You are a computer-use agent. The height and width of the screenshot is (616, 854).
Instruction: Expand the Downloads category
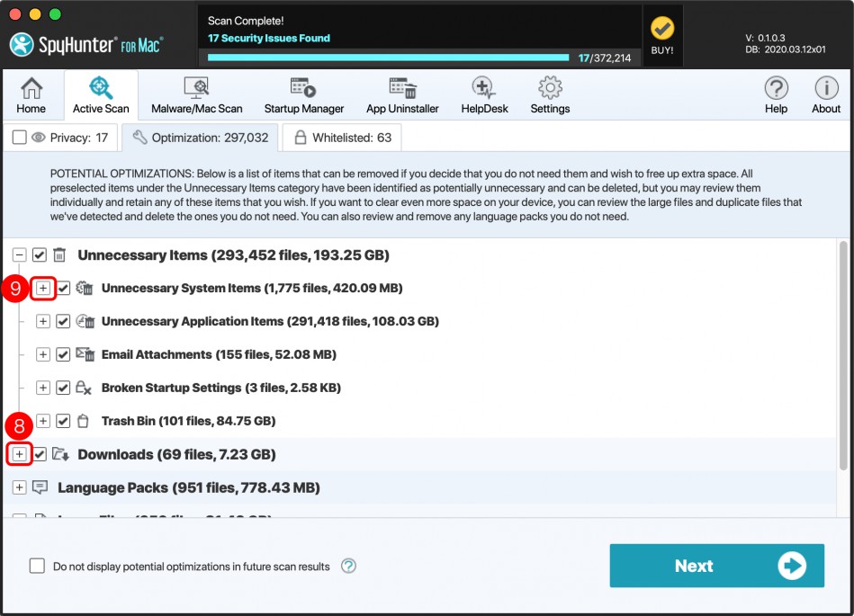point(19,454)
